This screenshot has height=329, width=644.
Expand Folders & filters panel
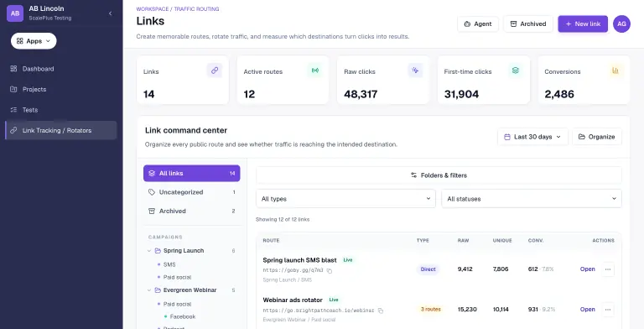tap(439, 175)
